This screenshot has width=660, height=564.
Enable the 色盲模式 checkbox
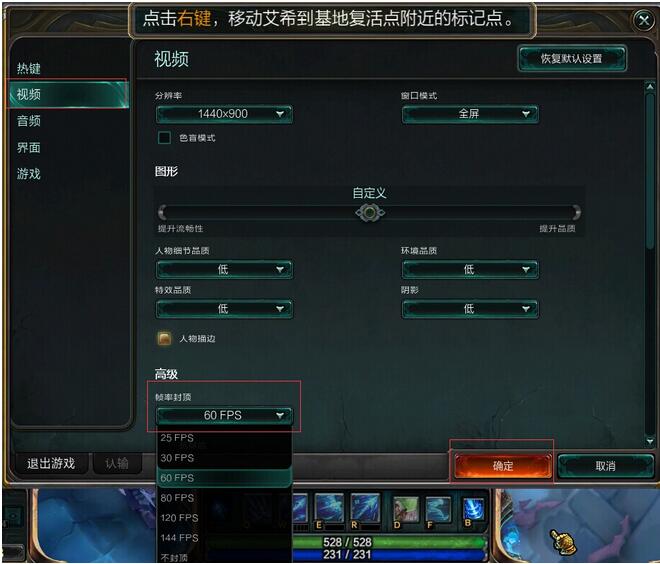point(164,138)
